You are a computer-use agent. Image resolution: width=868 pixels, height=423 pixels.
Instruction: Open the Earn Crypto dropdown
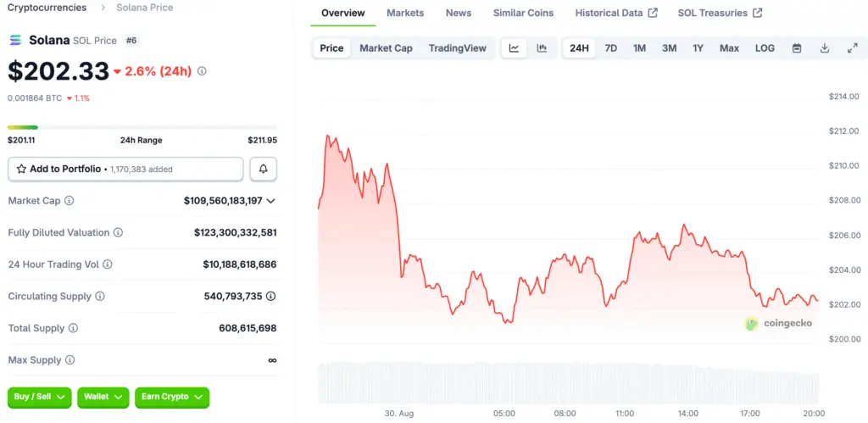[172, 397]
